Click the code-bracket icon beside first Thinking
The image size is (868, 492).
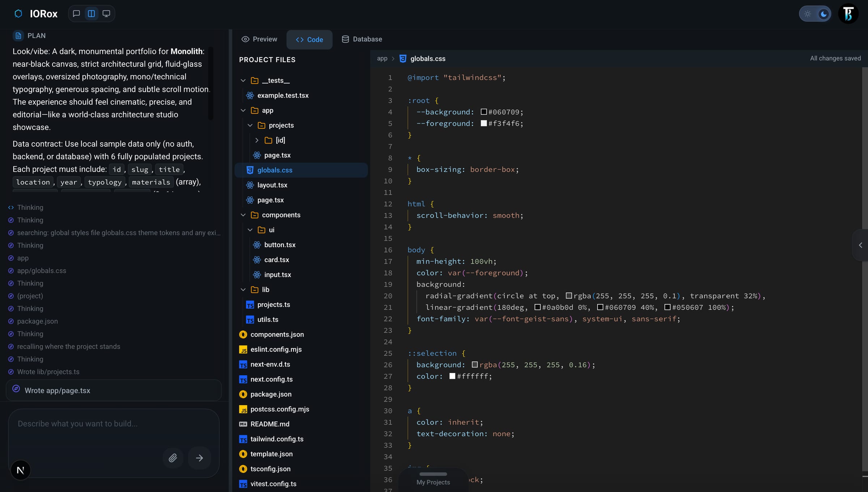[11, 208]
